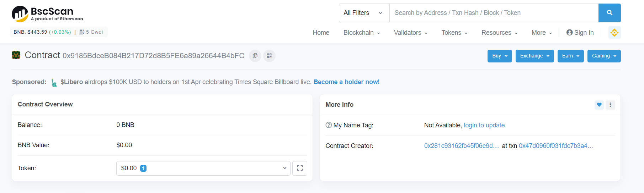
Task: Expand the Token holdings dropdown
Action: (x=203, y=168)
